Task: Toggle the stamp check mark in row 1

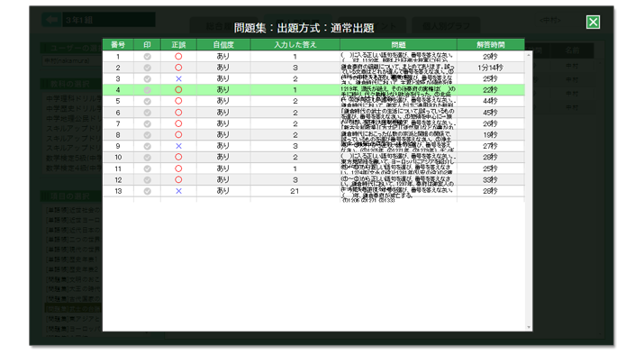Action: coord(147,57)
